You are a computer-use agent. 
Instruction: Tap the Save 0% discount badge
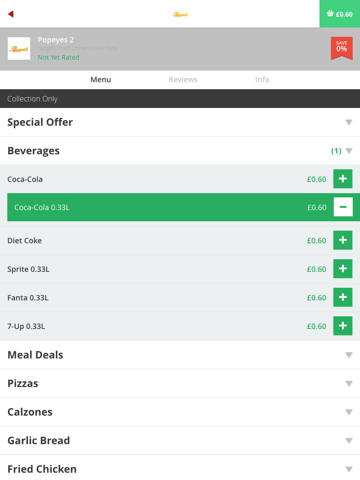[x=342, y=48]
